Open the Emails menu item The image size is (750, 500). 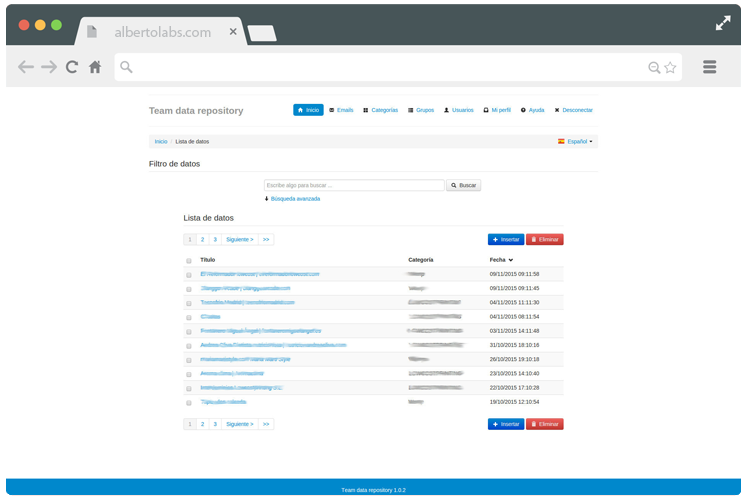[341, 110]
